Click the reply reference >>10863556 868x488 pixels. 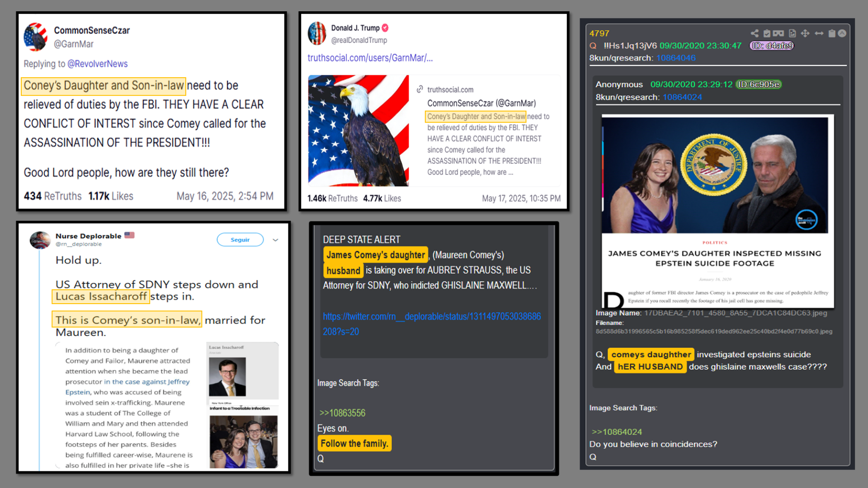[x=342, y=413]
